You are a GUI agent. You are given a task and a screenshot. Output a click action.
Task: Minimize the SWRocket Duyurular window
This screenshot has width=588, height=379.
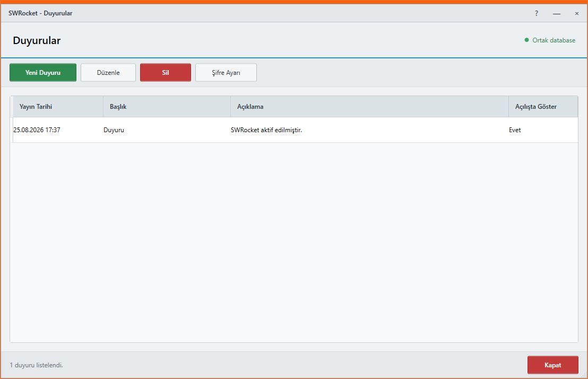(x=557, y=13)
